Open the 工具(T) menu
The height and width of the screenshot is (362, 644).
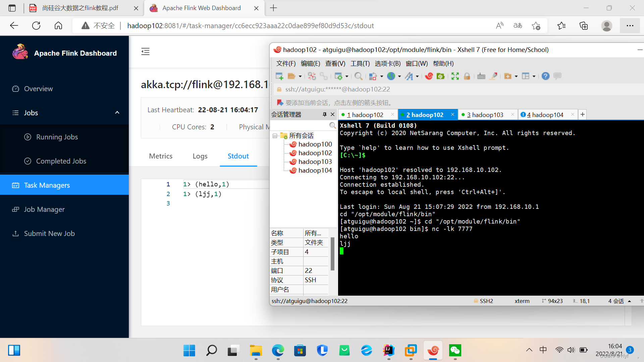point(360,63)
